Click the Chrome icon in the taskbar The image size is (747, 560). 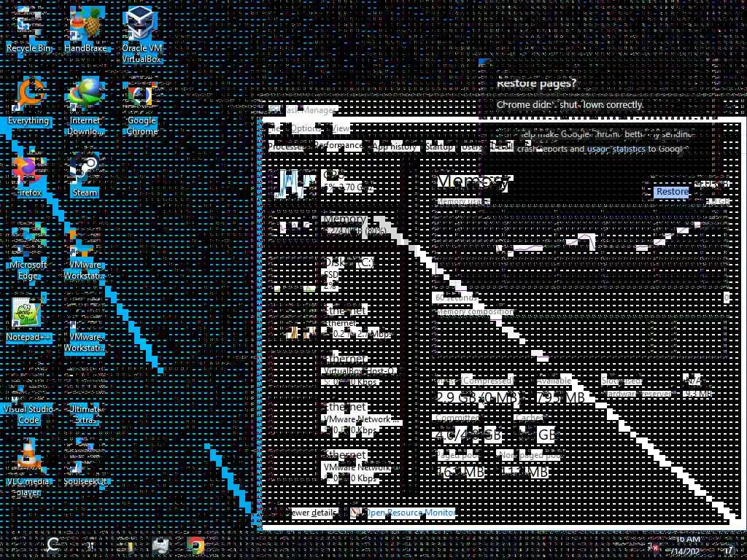point(196,545)
